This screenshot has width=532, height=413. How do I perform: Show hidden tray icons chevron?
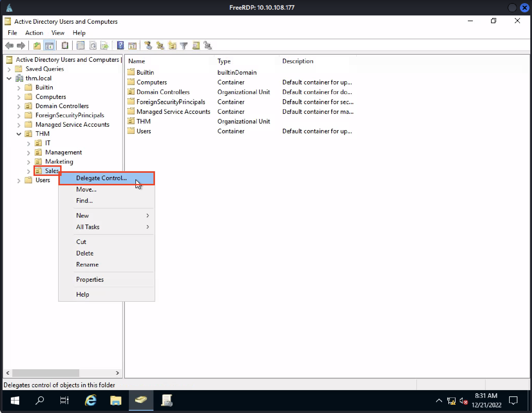point(439,401)
